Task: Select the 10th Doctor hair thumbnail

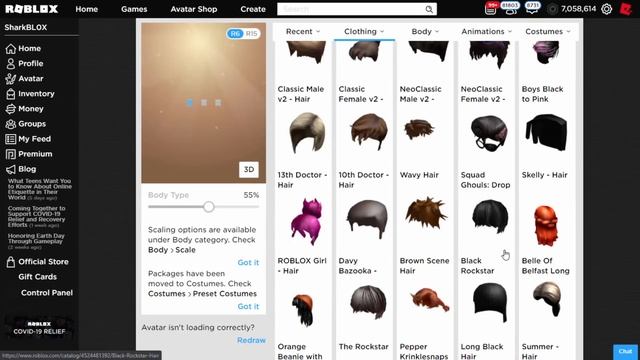Action: 369,132
